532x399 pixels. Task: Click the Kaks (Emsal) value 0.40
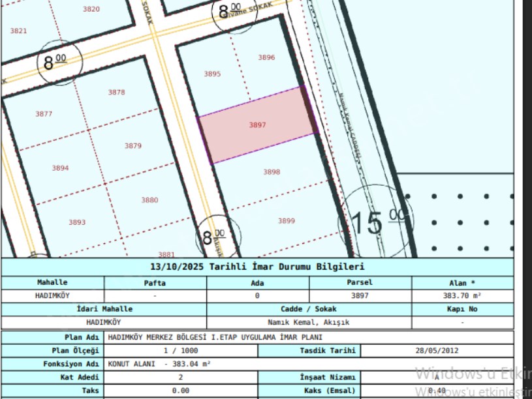[437, 391]
